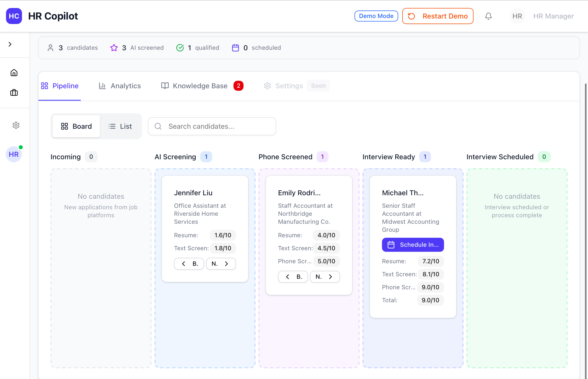The height and width of the screenshot is (379, 588).
Task: Open sidebar settings gear icon
Action: pos(16,125)
